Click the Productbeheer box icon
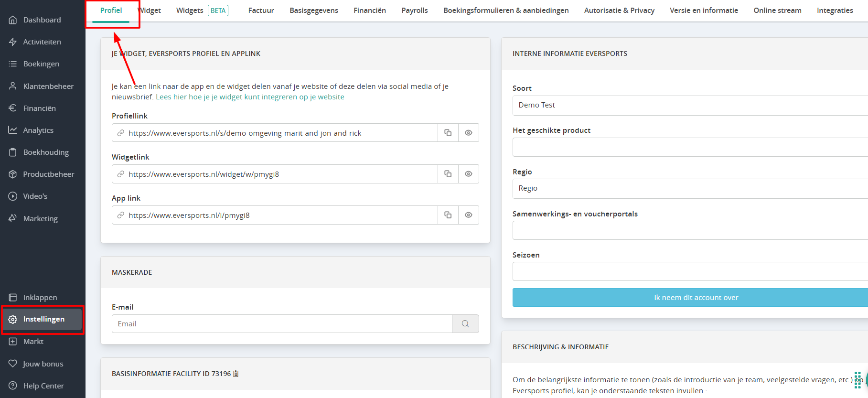 13,174
